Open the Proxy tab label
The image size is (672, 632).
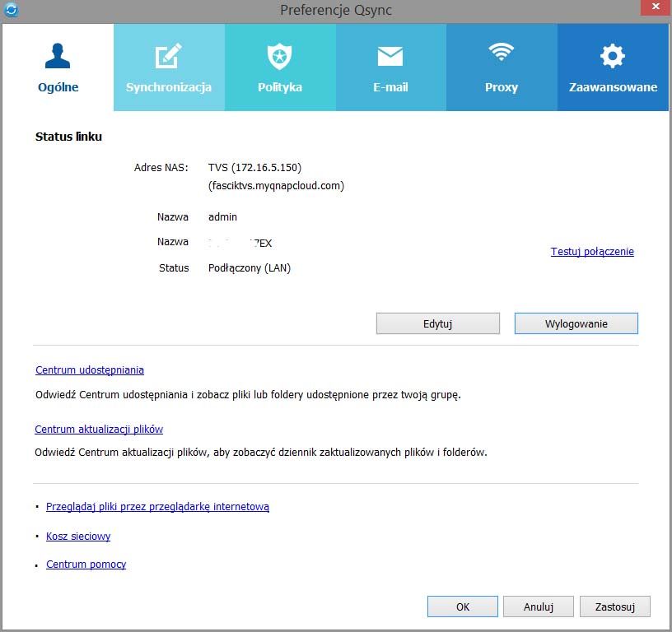502,87
